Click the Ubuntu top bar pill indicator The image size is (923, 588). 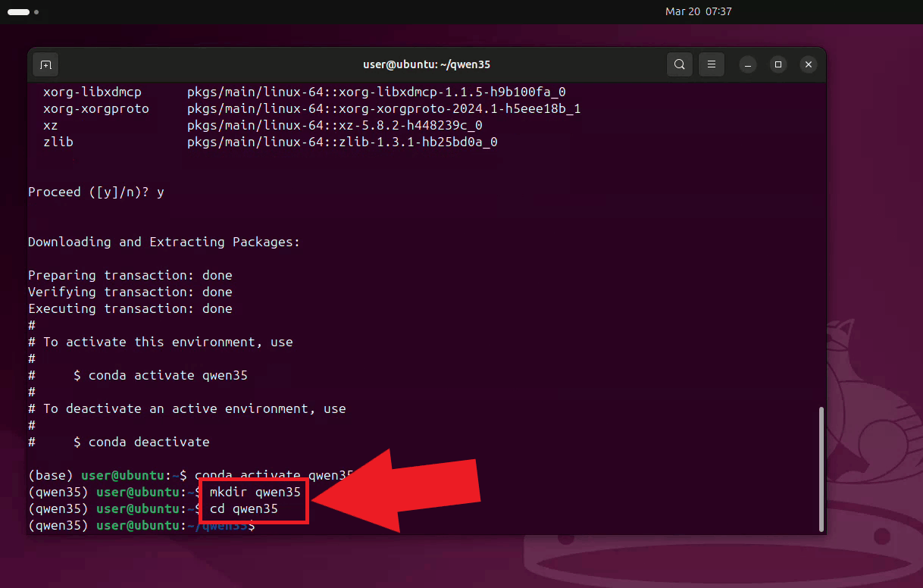(x=17, y=12)
